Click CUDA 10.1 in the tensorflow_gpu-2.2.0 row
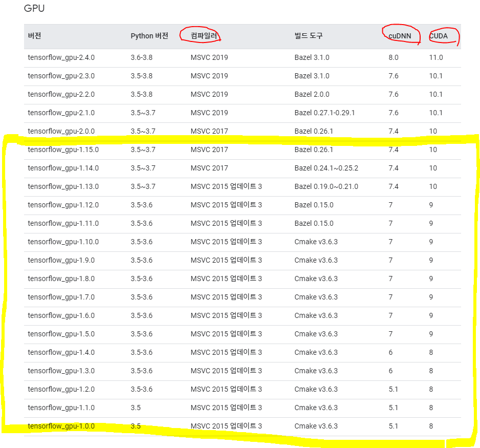480x448 pixels. coord(435,94)
